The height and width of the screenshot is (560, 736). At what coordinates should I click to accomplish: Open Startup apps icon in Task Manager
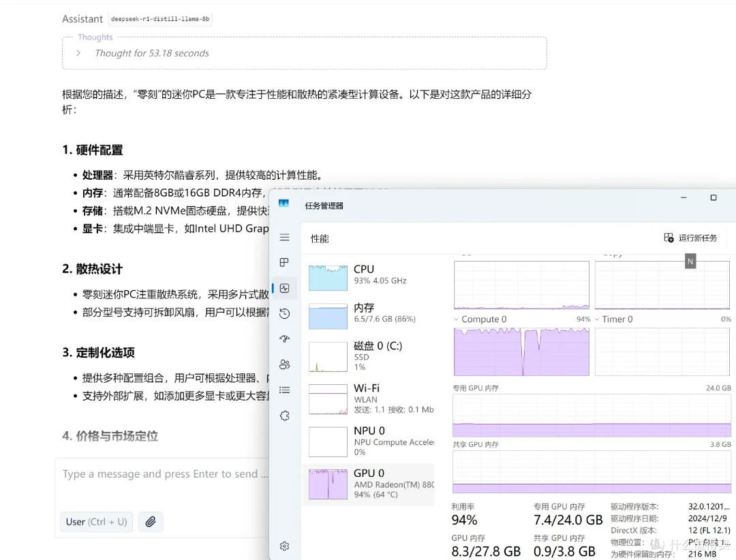[284, 339]
